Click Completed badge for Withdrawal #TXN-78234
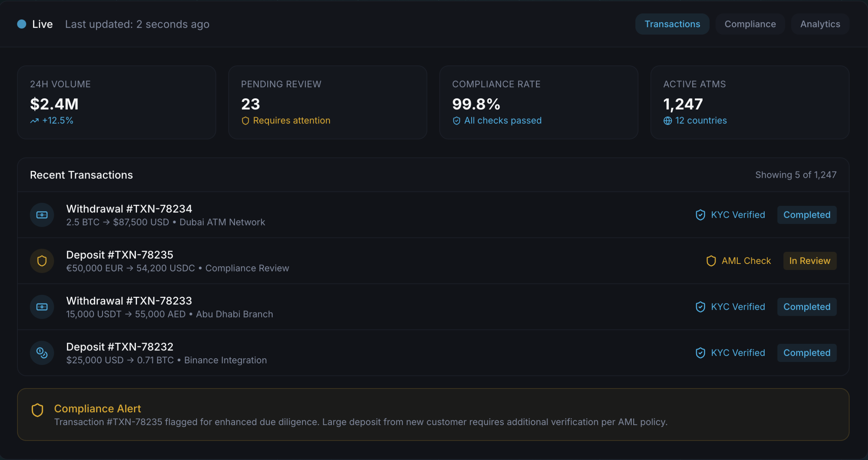The height and width of the screenshot is (460, 868). [x=807, y=215]
